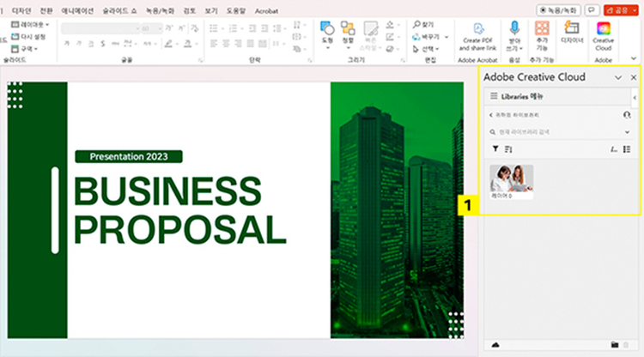Select the Presentation 2023 label on the slide
644x357 pixels.
click(129, 156)
